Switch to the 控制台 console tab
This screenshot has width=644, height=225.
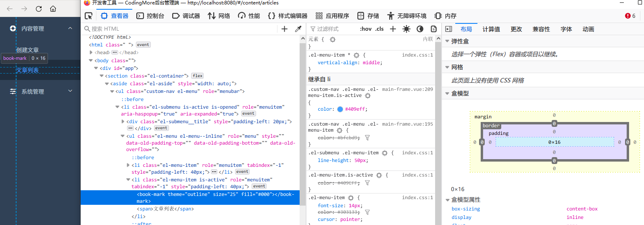coord(150,16)
